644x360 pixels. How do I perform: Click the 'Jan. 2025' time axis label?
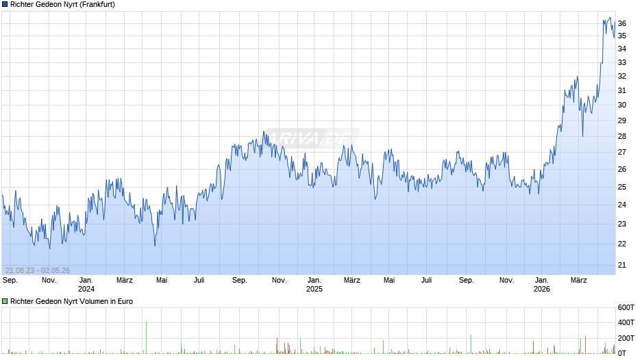tap(314, 285)
